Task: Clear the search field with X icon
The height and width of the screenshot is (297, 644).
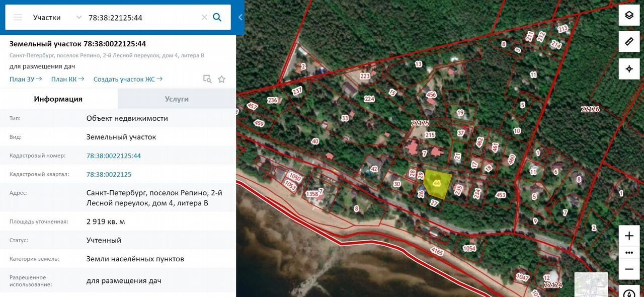Action: (204, 17)
